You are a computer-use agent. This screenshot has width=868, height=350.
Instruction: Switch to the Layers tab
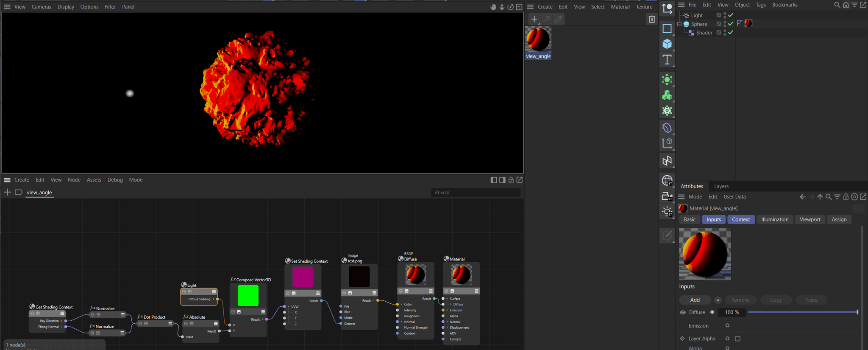tap(721, 186)
